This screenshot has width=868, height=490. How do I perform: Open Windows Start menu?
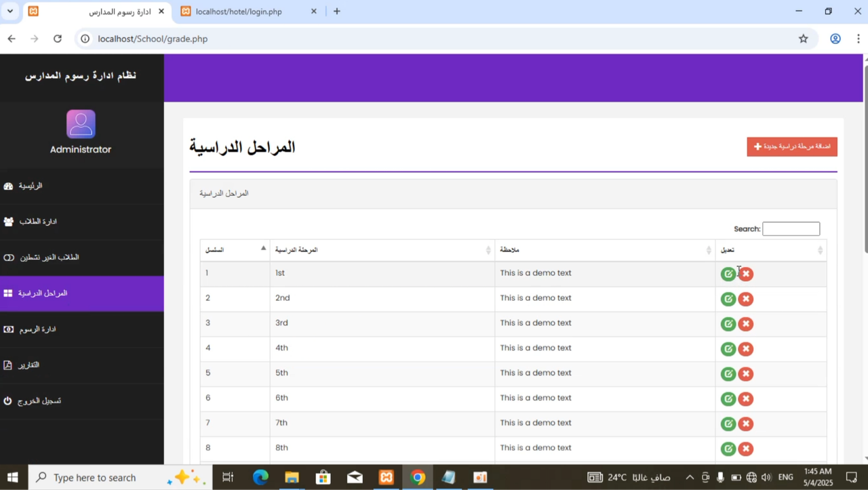(12, 477)
